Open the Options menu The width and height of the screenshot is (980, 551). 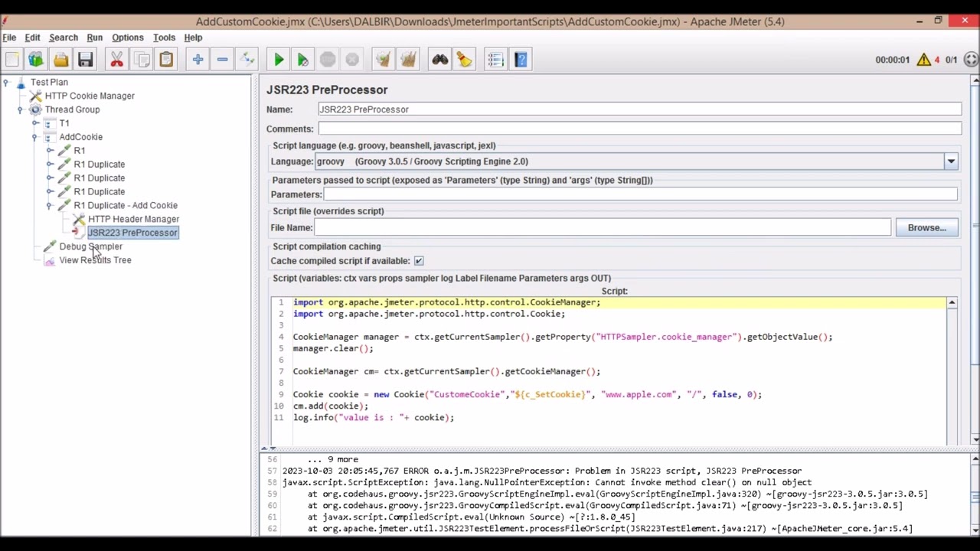[x=127, y=37]
